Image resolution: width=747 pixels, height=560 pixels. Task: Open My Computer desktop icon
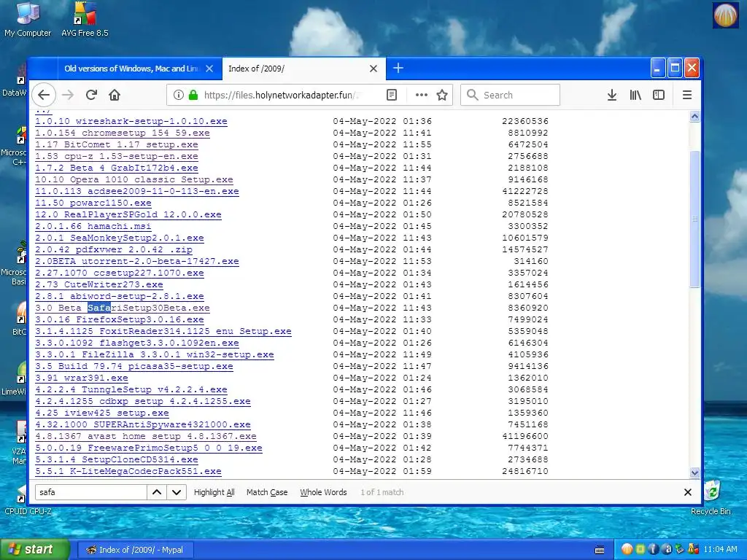point(28,20)
